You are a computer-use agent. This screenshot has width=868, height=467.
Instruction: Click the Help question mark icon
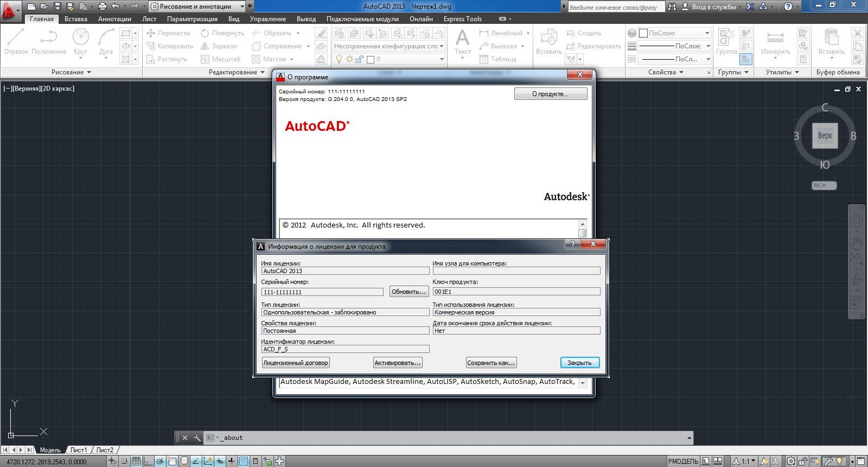[788, 7]
